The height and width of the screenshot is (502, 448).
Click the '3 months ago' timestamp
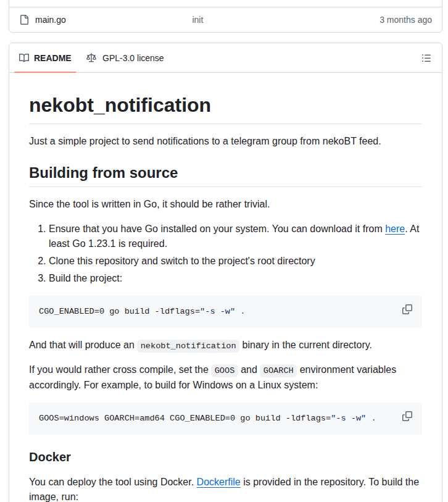click(405, 20)
